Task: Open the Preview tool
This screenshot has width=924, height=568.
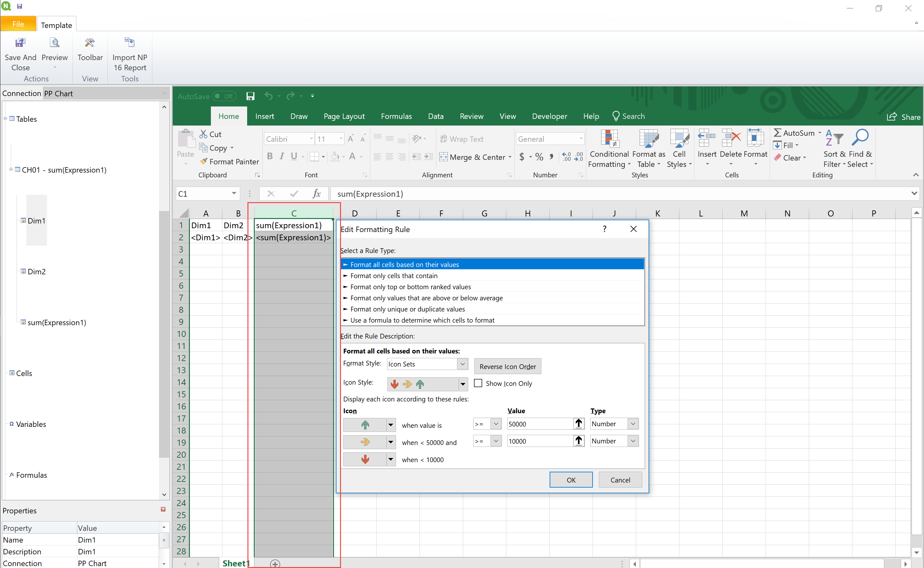Action: click(54, 43)
